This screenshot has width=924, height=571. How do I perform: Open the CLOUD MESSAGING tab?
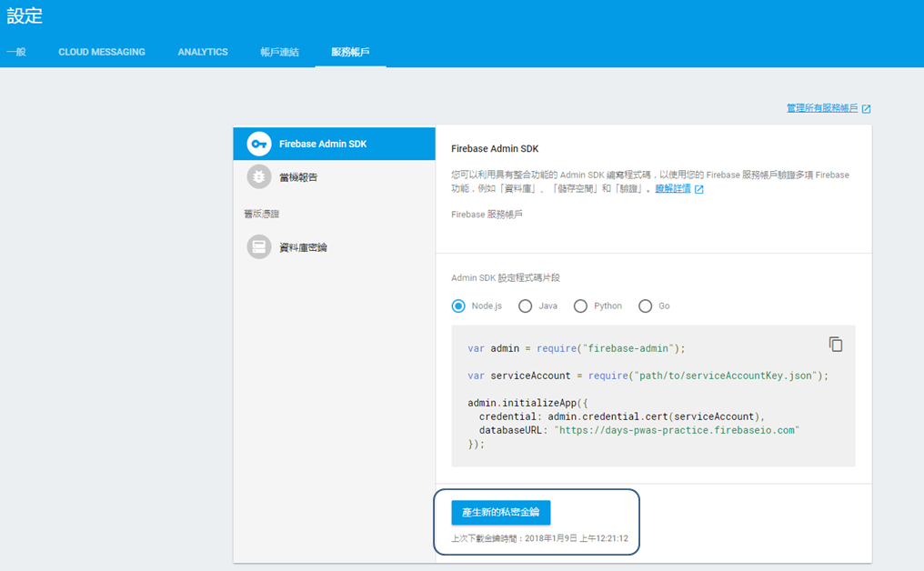pos(102,52)
